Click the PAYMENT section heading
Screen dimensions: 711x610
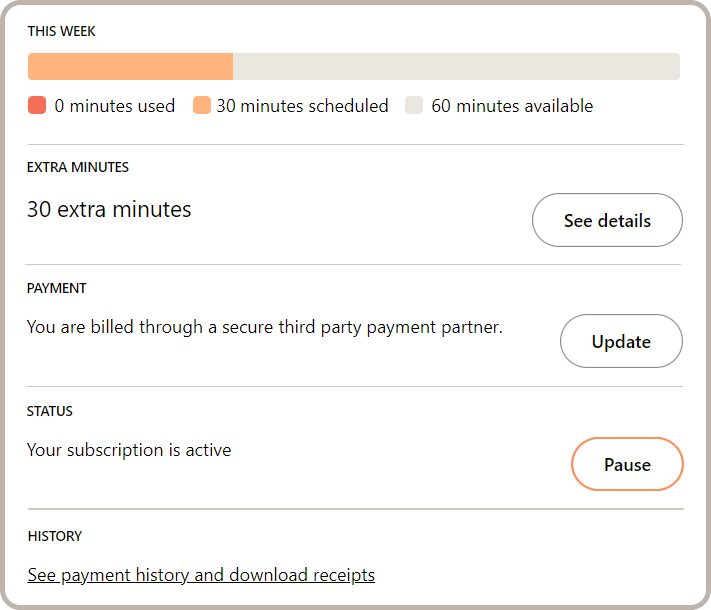click(x=57, y=288)
